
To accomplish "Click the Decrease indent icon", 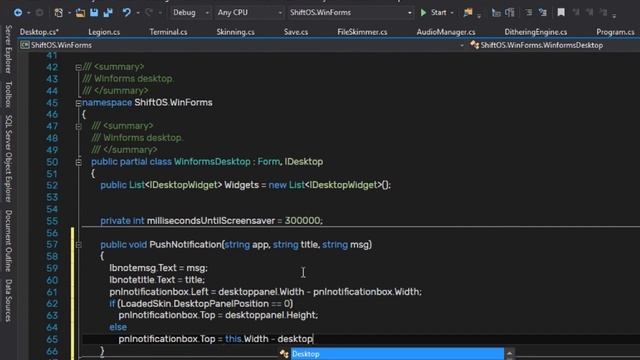I will click(529, 13).
